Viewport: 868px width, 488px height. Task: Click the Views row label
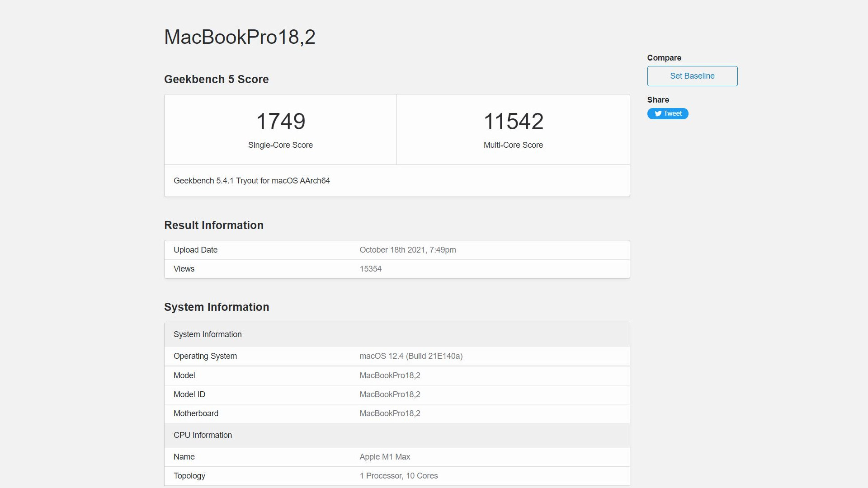[x=184, y=269]
